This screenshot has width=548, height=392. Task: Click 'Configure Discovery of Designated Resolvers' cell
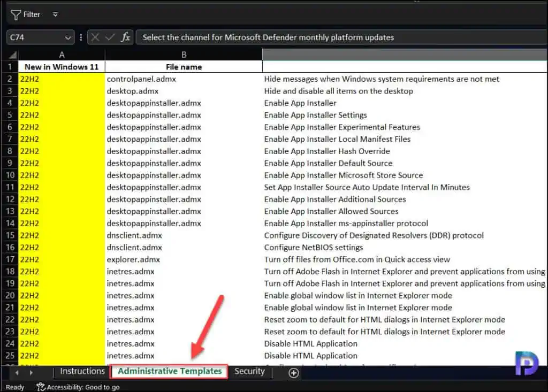(x=405, y=235)
